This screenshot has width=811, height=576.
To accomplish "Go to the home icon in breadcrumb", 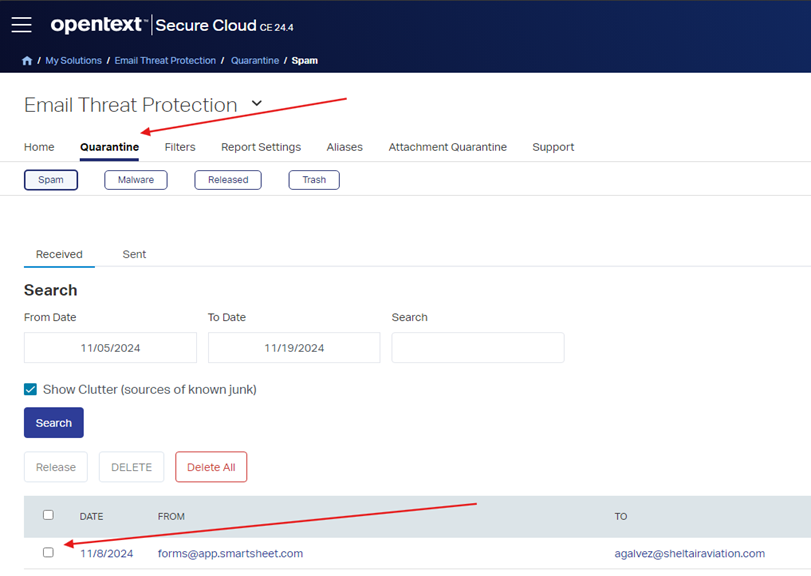I will click(x=27, y=61).
